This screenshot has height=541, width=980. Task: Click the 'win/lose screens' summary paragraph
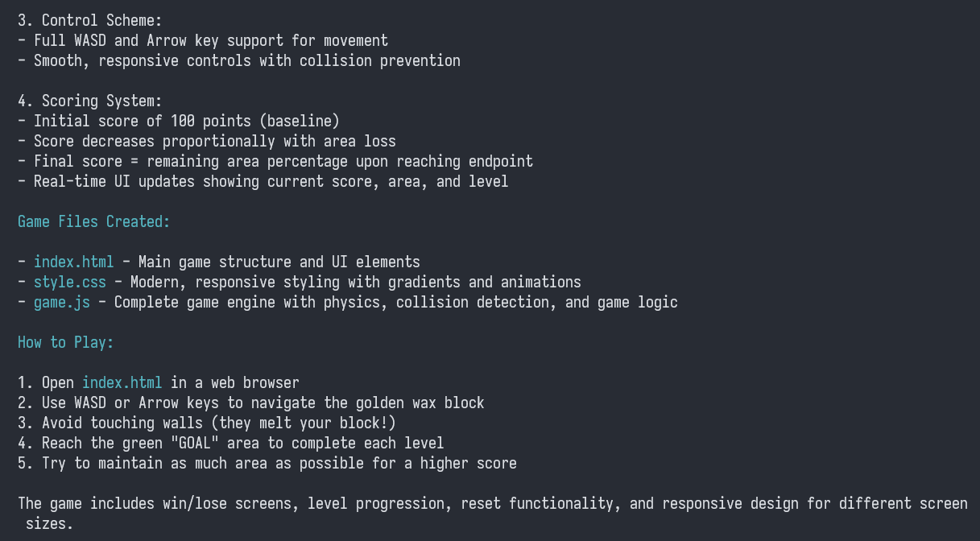pyautogui.click(x=493, y=513)
